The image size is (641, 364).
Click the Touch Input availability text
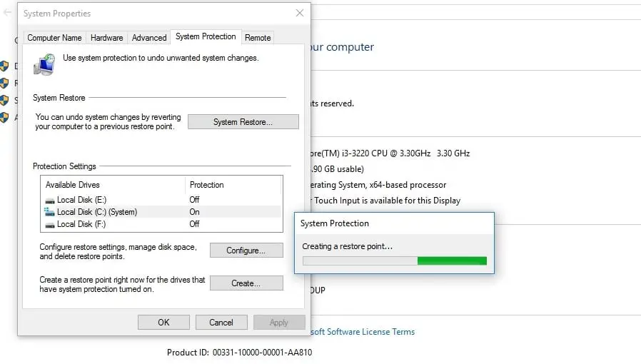click(x=387, y=201)
